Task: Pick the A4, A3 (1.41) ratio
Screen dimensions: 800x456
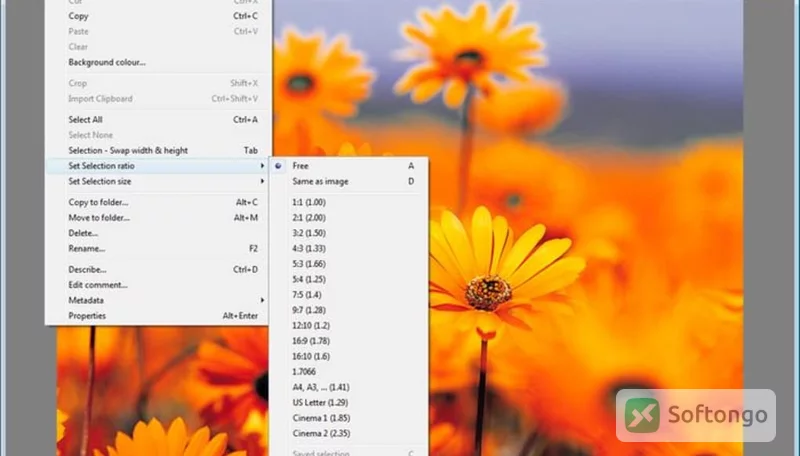Action: tap(349, 387)
